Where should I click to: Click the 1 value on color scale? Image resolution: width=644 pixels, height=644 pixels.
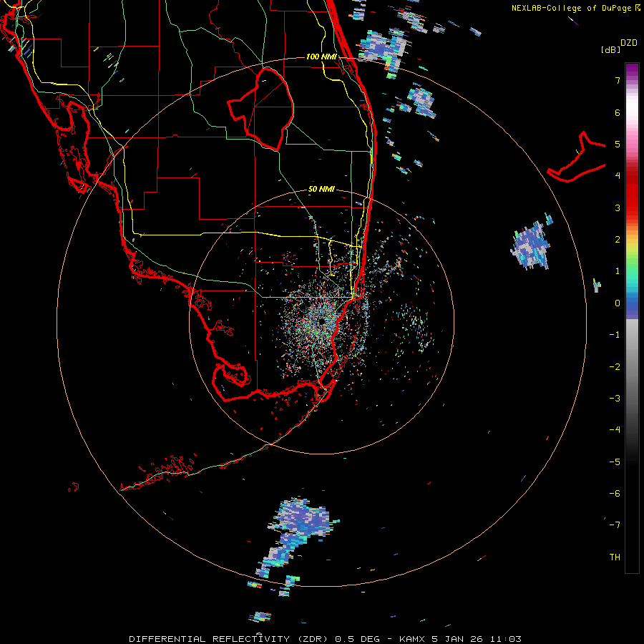coord(618,271)
